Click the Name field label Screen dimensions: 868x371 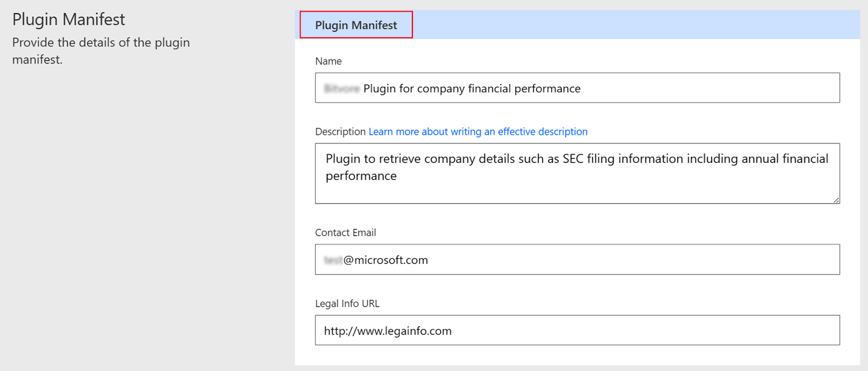click(x=328, y=61)
